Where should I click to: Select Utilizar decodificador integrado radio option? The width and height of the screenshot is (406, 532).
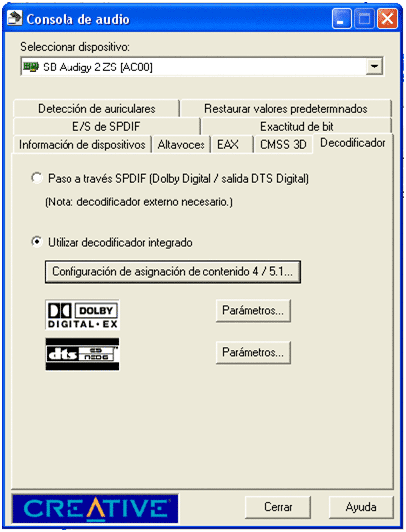coord(37,242)
